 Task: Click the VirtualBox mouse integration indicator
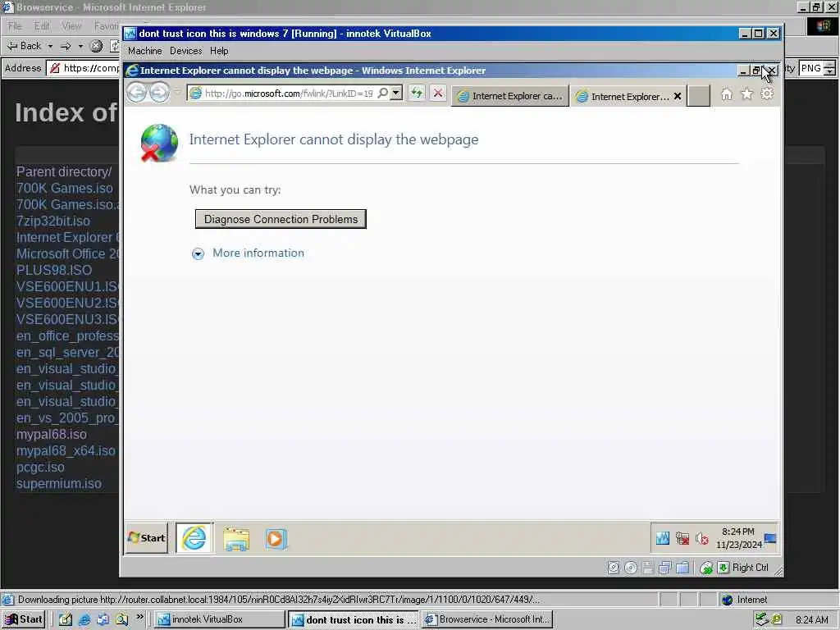point(706,568)
